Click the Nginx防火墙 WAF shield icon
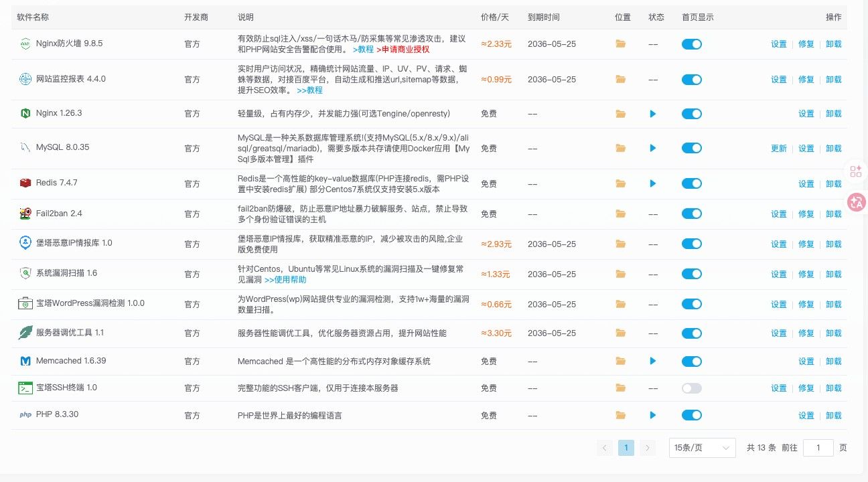This screenshot has height=482, width=868. coord(25,44)
